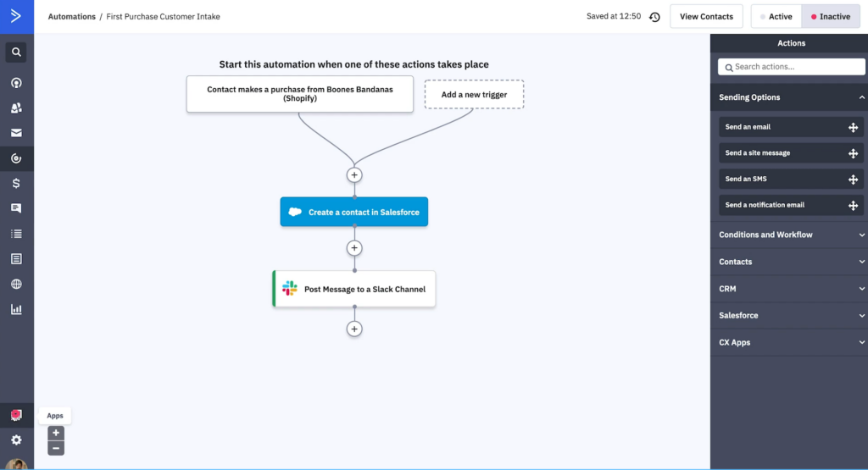Open Contacts from the sidebar people icon

coord(16,108)
